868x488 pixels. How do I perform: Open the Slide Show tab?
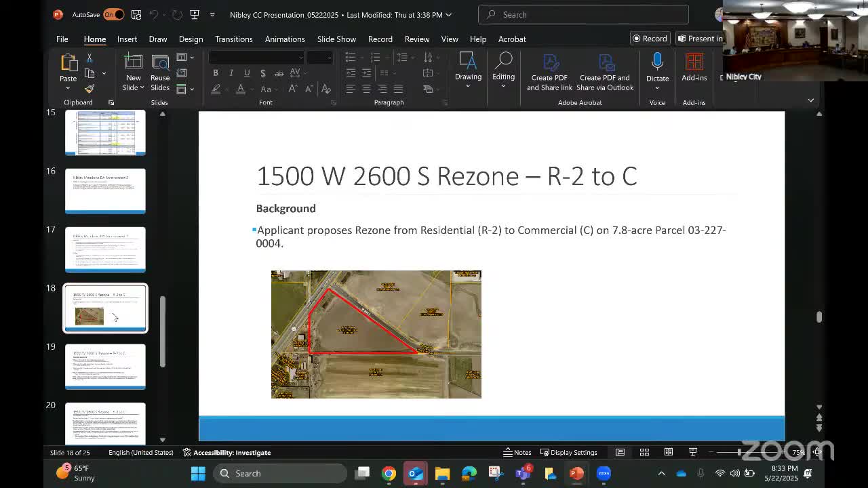point(336,39)
